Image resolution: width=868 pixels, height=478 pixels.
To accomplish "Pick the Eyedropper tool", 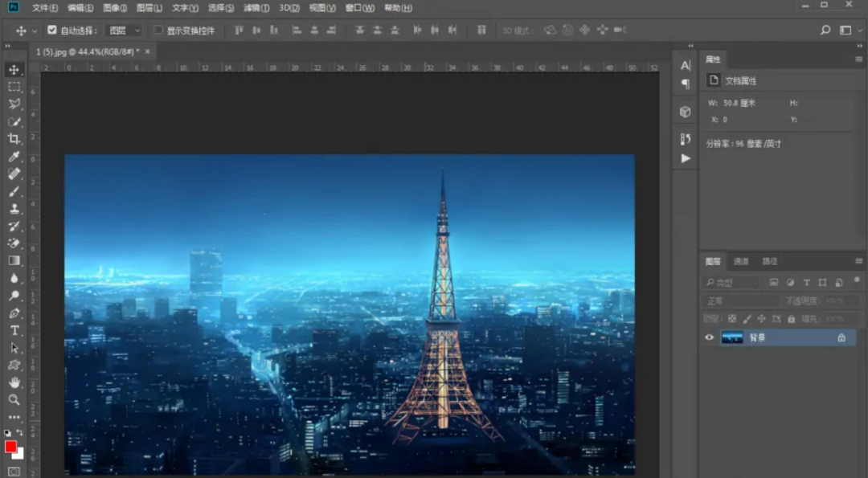I will click(x=14, y=157).
